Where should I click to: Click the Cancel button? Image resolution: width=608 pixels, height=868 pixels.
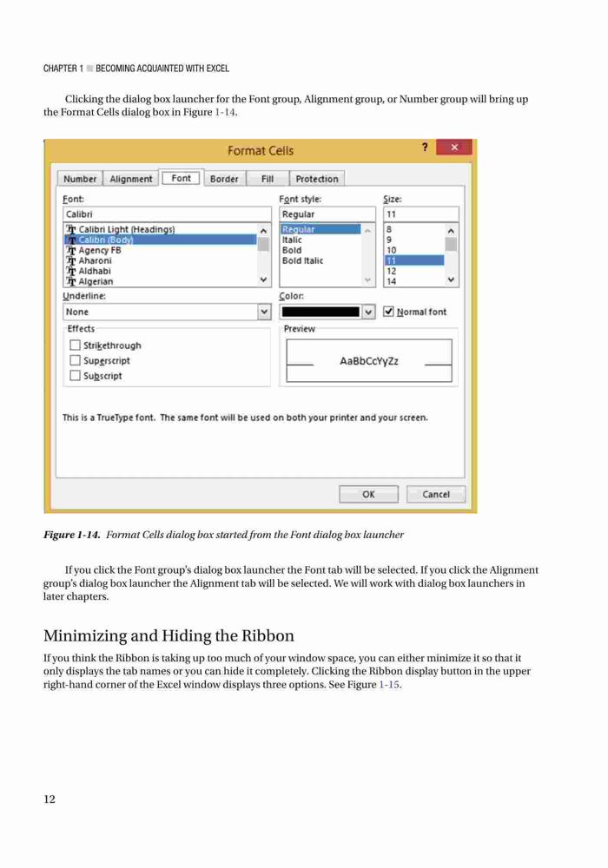(x=436, y=495)
